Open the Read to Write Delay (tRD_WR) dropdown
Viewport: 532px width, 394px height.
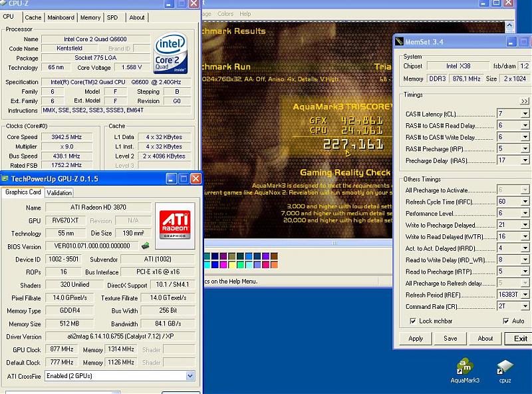click(525, 260)
